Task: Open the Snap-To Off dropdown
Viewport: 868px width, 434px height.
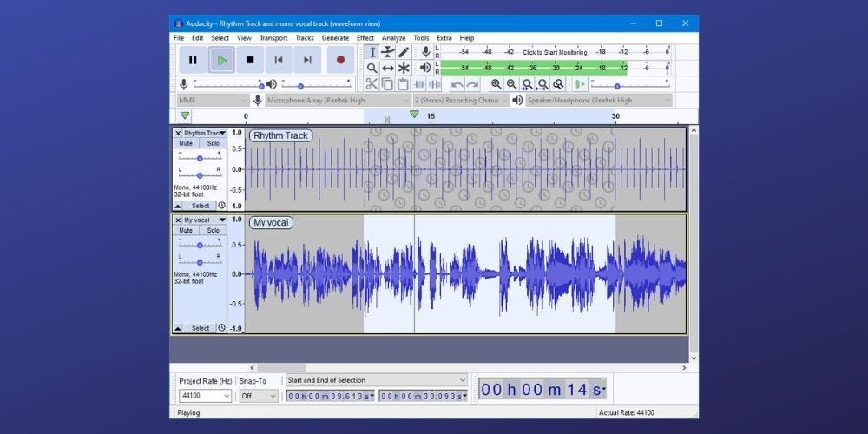Action: (259, 396)
